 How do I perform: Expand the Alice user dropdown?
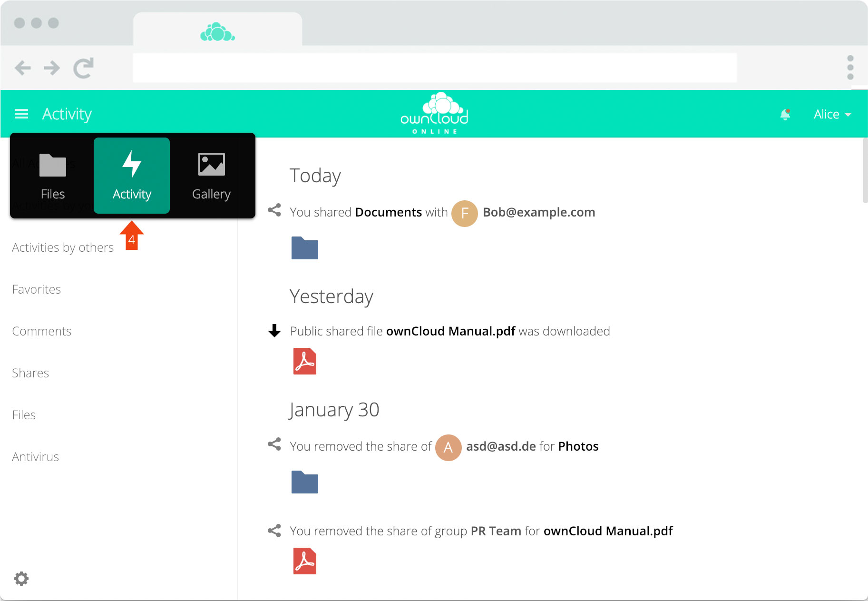pyautogui.click(x=832, y=114)
